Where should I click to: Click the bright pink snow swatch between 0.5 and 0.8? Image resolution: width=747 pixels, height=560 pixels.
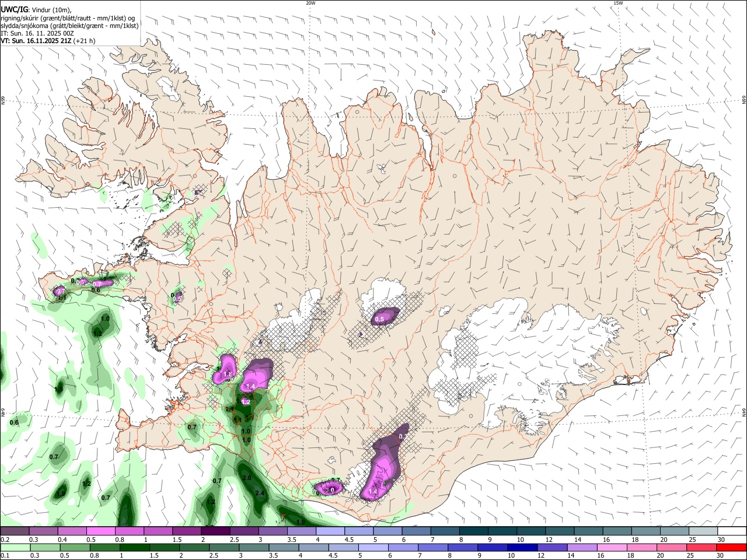(102, 531)
